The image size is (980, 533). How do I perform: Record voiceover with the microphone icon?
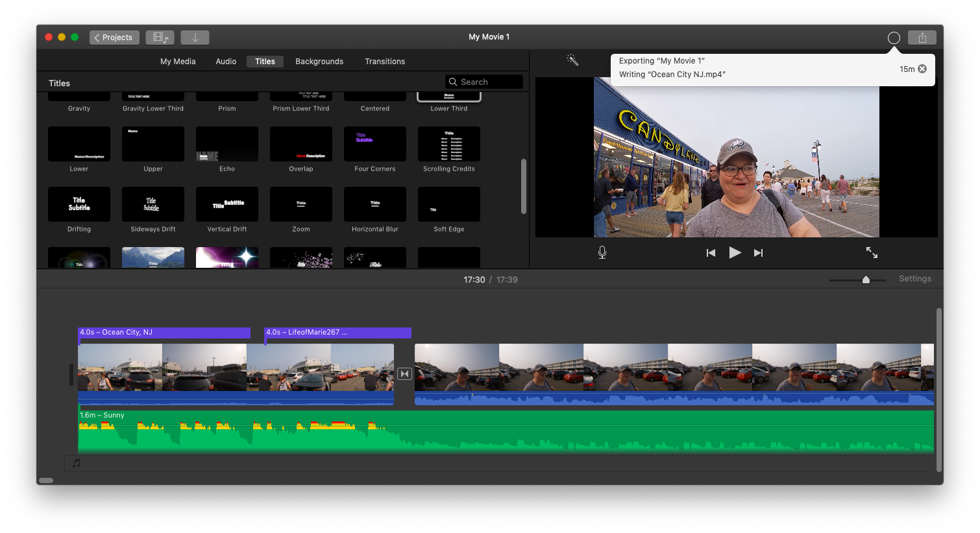point(602,253)
